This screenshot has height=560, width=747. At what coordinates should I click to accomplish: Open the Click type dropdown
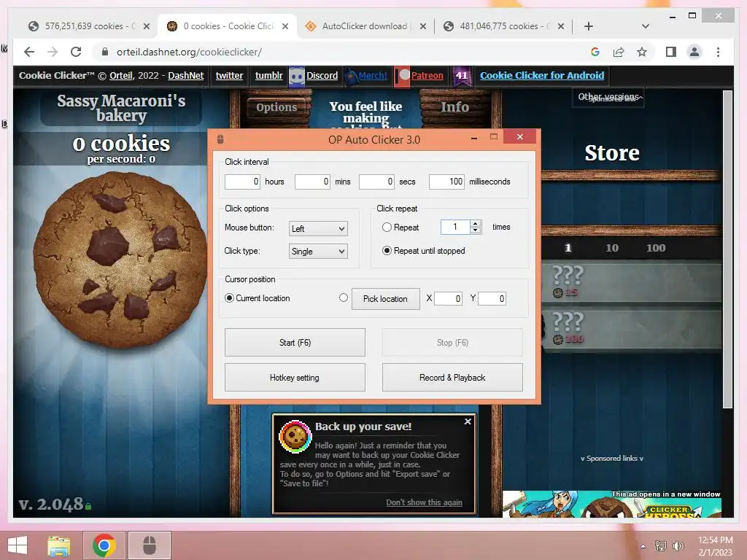pyautogui.click(x=318, y=252)
